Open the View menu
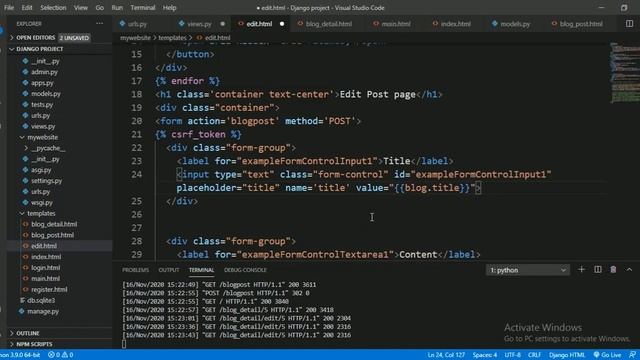Image resolution: width=640 pixels, height=360 pixels. [81, 7]
